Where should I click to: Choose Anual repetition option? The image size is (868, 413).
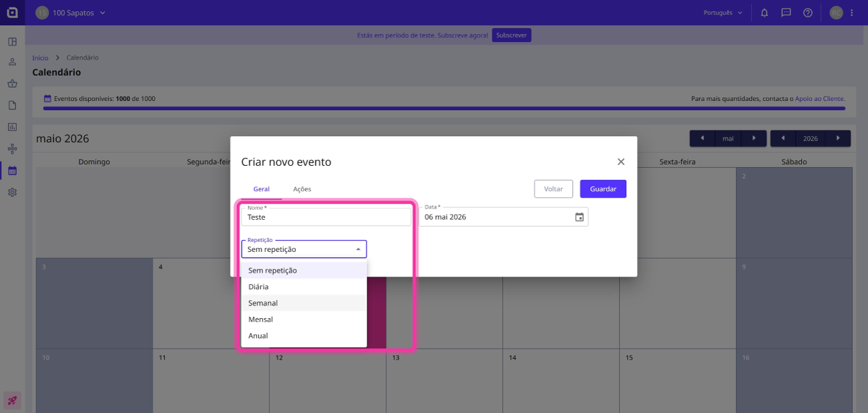304,335
